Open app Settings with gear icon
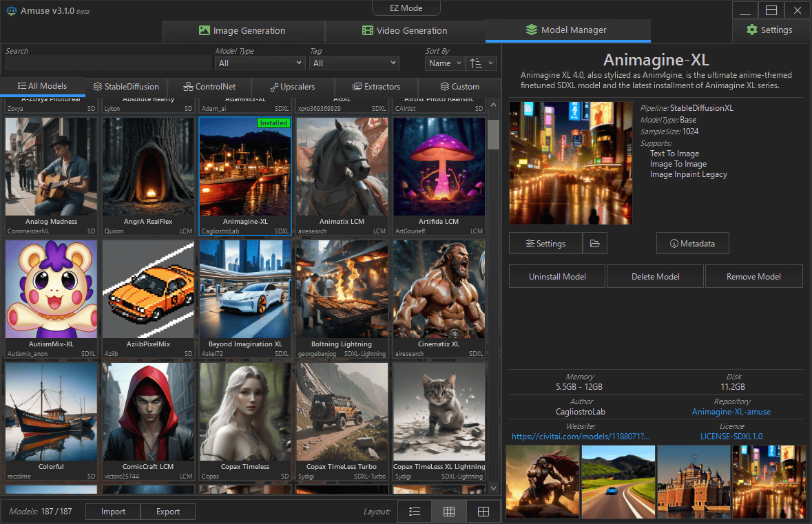 [769, 30]
